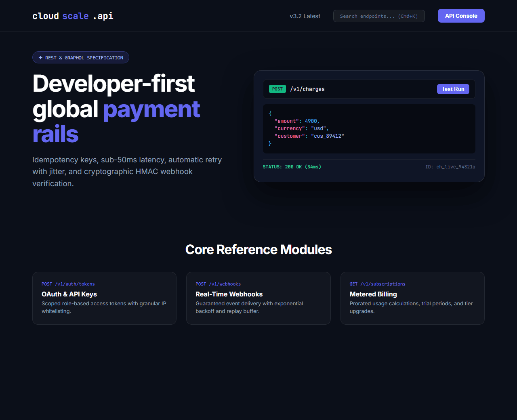Click the Scoped role-based access tokens description

click(104, 307)
